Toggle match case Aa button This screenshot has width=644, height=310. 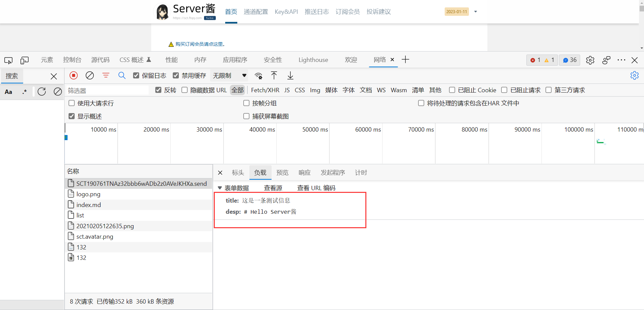click(8, 92)
